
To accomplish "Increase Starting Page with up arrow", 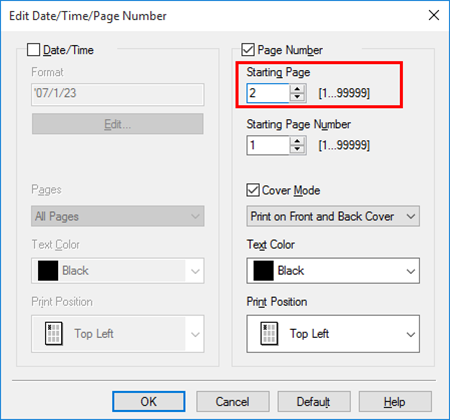I will (297, 89).
